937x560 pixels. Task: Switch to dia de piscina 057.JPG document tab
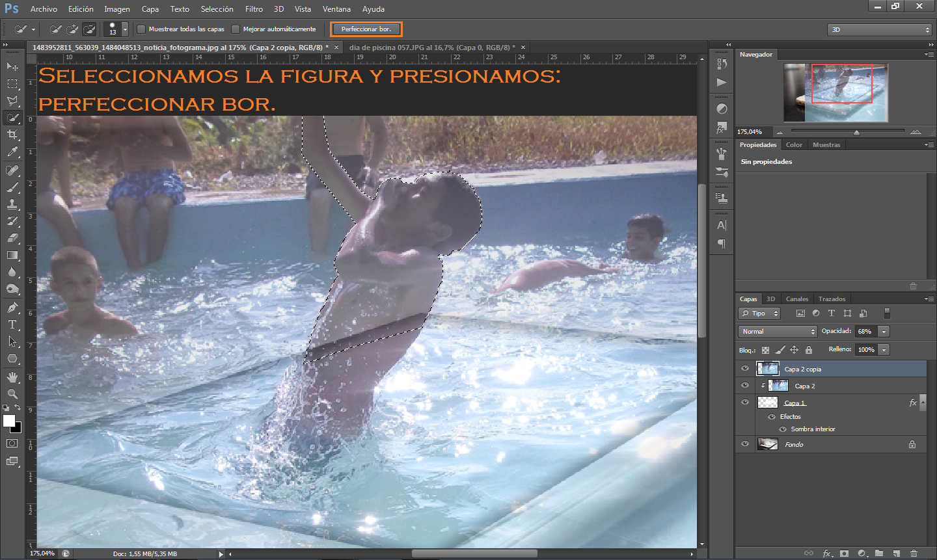tap(433, 47)
